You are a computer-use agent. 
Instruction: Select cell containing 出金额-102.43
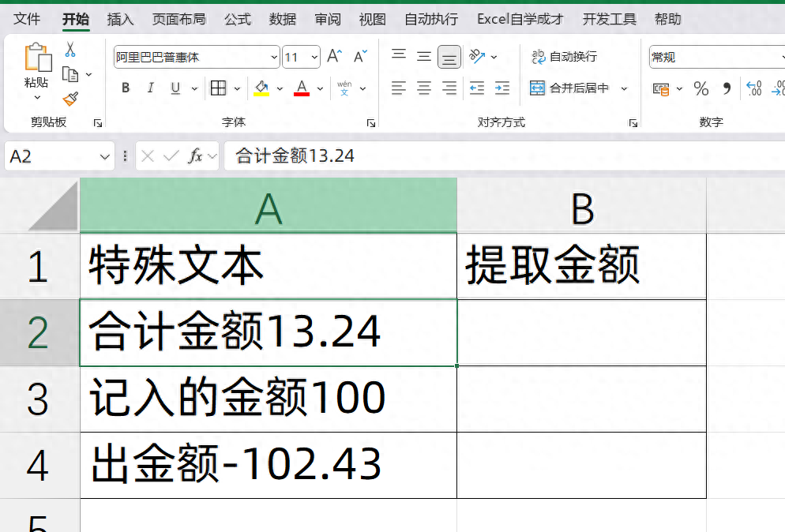pos(269,465)
